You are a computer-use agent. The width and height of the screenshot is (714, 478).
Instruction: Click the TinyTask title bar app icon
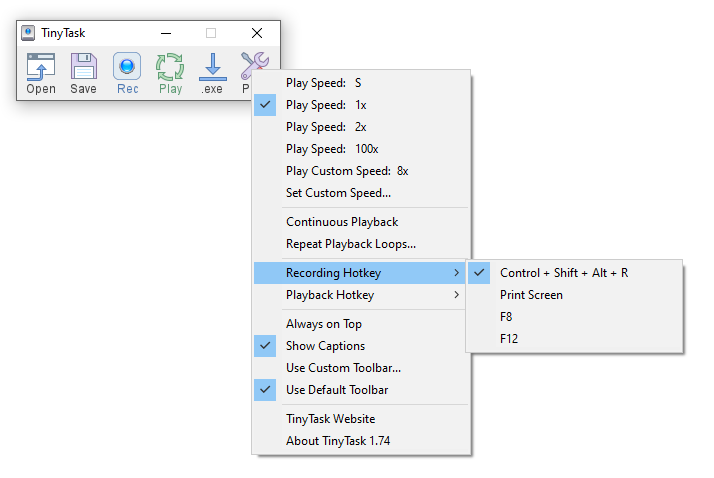(28, 33)
